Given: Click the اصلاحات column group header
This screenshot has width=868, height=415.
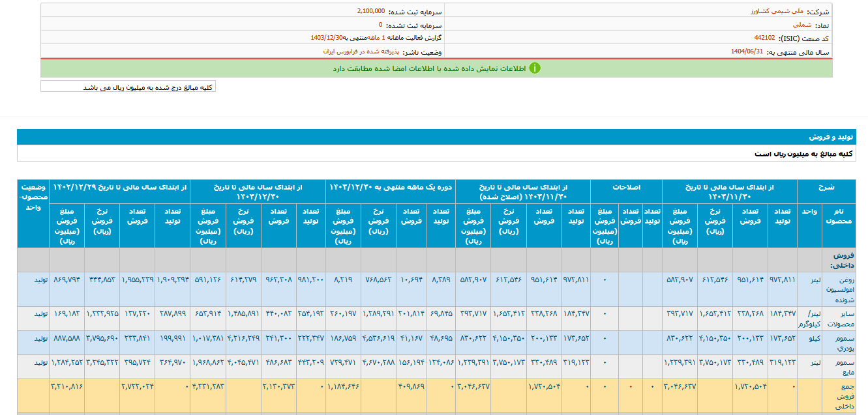Looking at the screenshot, I should tap(626, 187).
